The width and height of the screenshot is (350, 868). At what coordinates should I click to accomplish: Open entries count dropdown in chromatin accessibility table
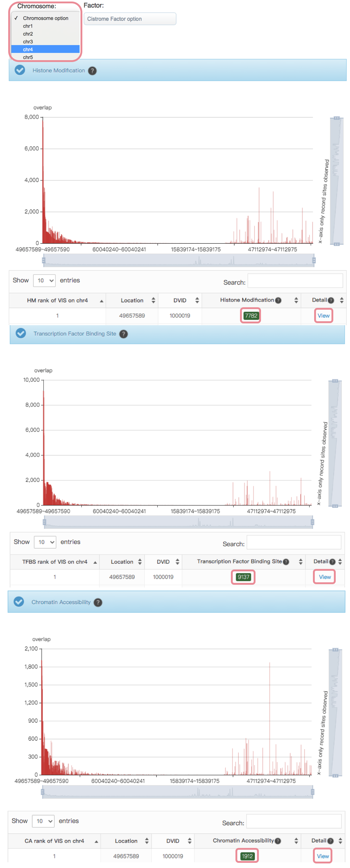pyautogui.click(x=43, y=821)
